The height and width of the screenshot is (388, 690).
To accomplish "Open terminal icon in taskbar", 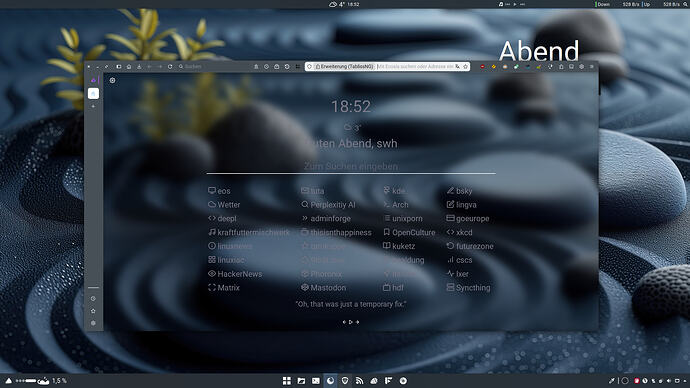I will point(316,381).
